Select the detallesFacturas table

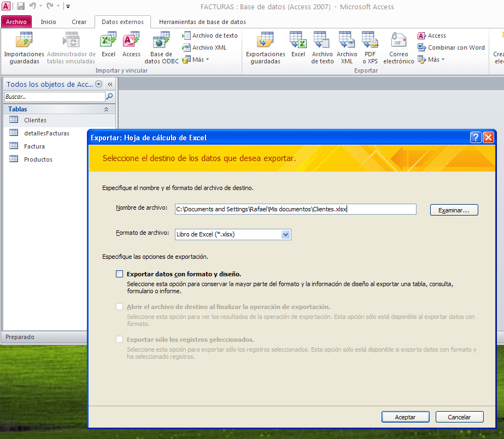tap(46, 133)
